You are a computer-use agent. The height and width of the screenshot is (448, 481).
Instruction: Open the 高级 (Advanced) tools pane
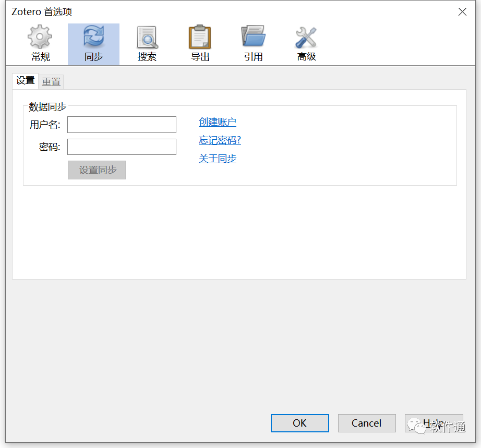(x=306, y=44)
